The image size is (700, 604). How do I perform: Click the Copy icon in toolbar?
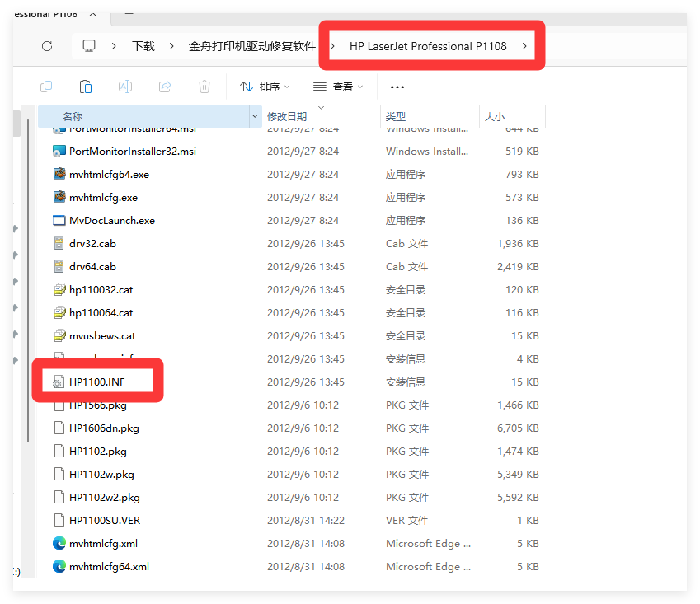tap(46, 87)
